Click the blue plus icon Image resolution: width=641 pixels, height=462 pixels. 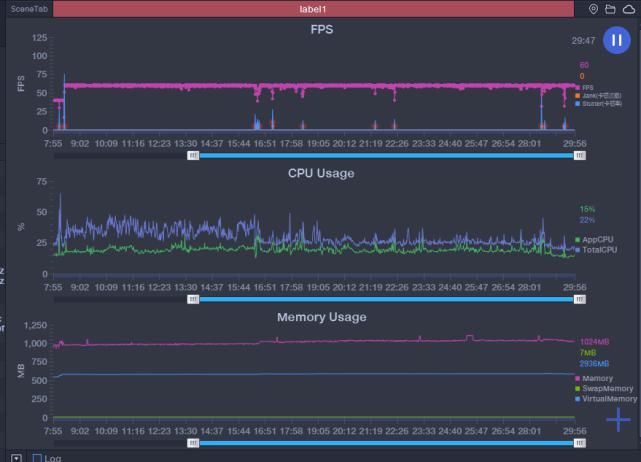tap(618, 419)
